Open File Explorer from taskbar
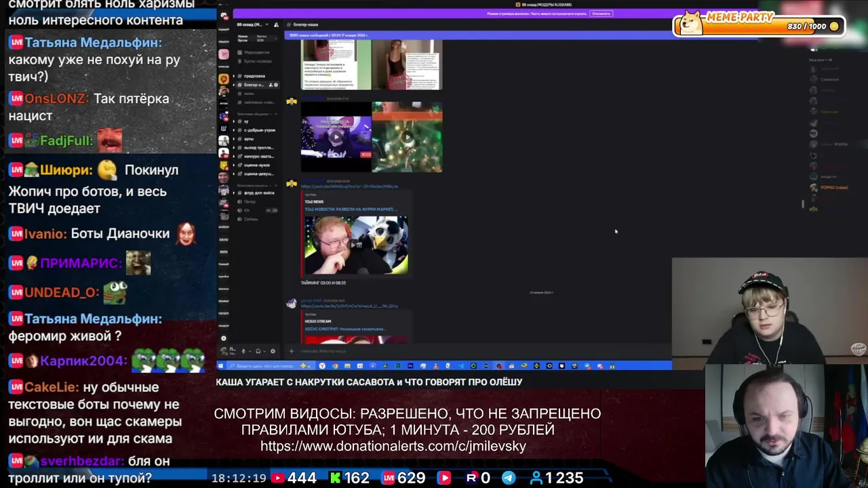Viewport: 868px width, 488px height. [347, 365]
